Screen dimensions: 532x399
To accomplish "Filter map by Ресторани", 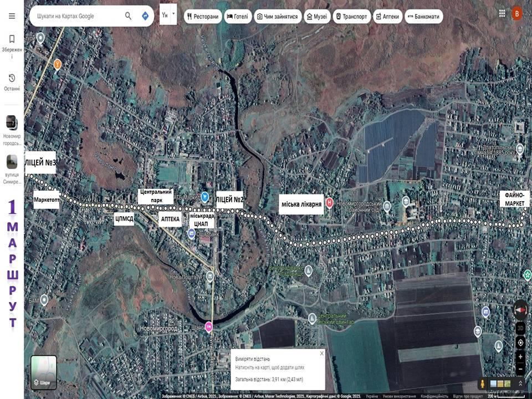I will pyautogui.click(x=203, y=16).
